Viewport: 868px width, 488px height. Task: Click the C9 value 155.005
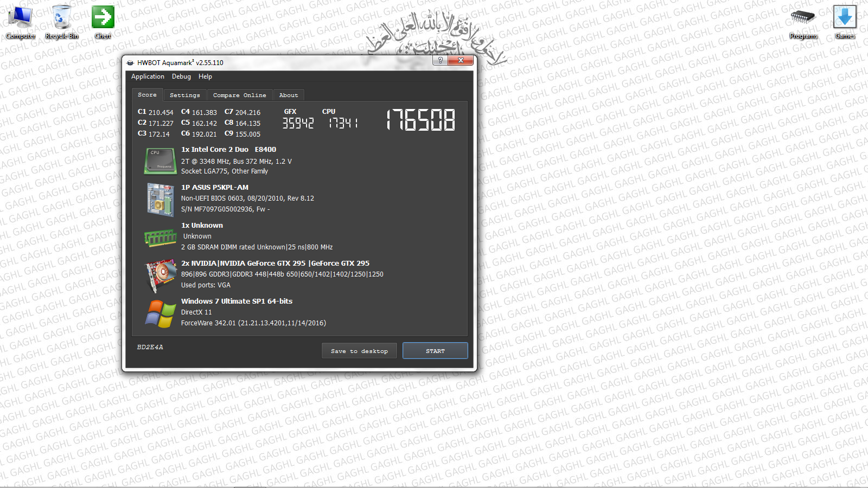(248, 134)
